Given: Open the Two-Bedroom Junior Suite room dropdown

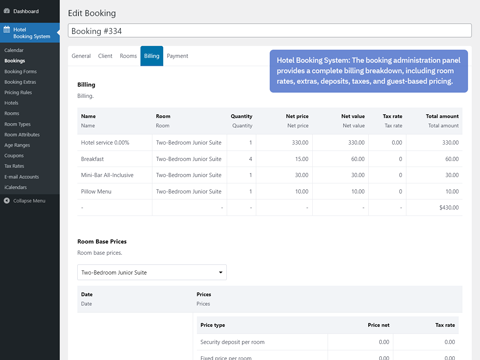Looking at the screenshot, I should pyautogui.click(x=152, y=272).
